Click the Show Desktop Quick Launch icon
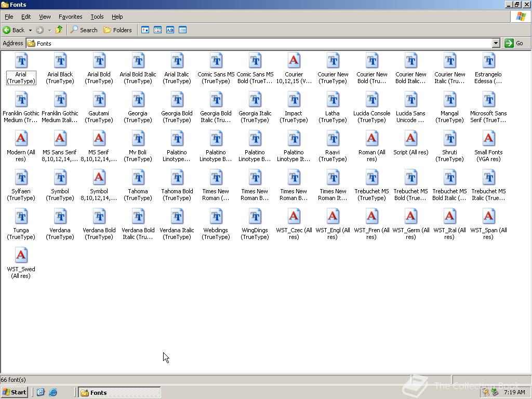Screen dimensions: 532x399 41,393
